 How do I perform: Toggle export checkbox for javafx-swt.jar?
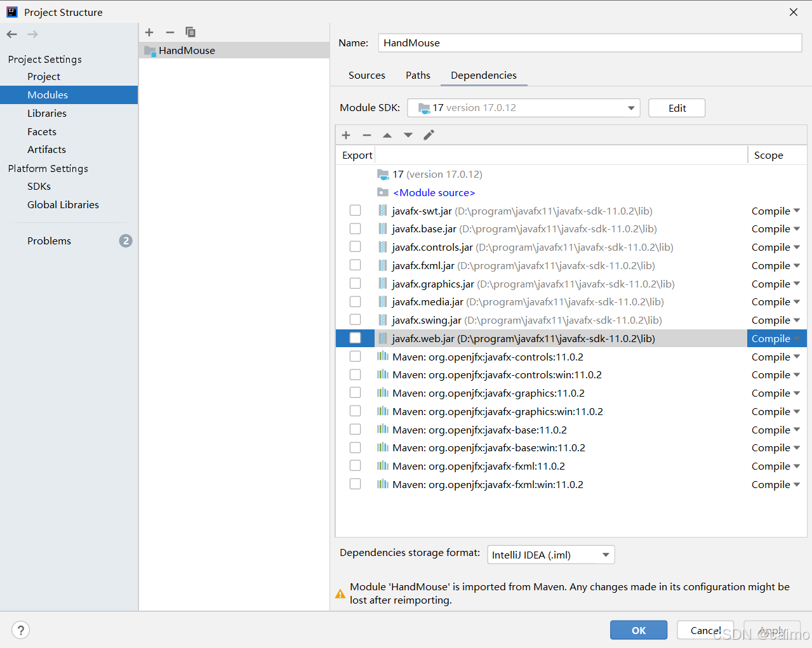click(355, 211)
